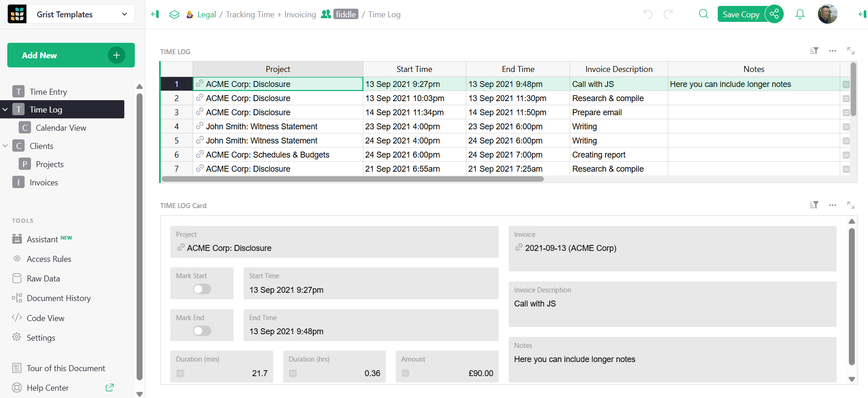868x398 pixels.
Task: Click the Save Copy button
Action: point(740,14)
